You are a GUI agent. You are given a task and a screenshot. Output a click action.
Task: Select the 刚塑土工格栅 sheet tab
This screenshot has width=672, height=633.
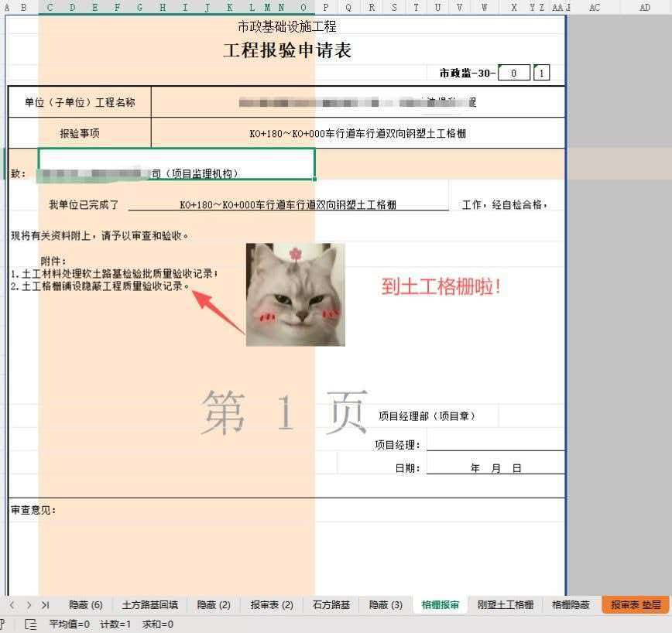click(506, 604)
